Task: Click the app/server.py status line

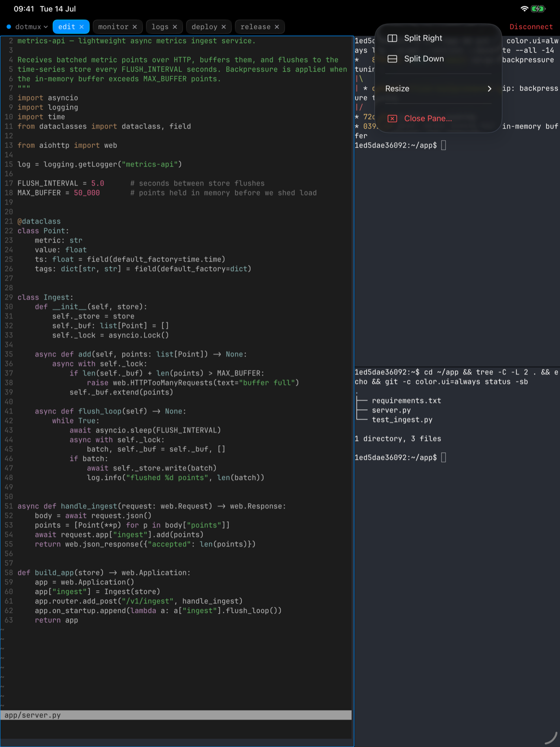Action: (176, 715)
